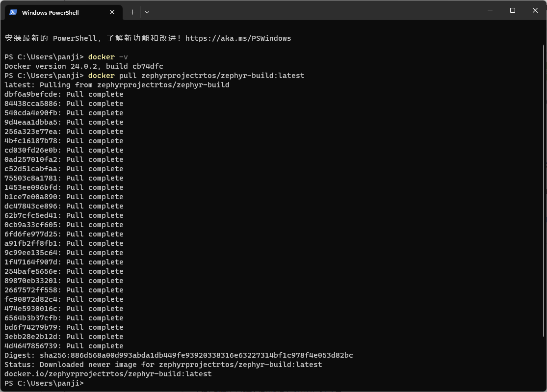Viewport: 547px width, 392px height.
Task: Click layer 1f47164f907d Pull complete line
Action: click(x=64, y=262)
